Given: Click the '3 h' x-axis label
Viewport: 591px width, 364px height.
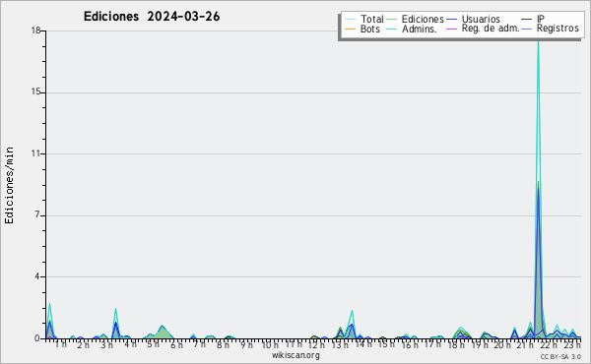Looking at the screenshot, I should [106, 344].
